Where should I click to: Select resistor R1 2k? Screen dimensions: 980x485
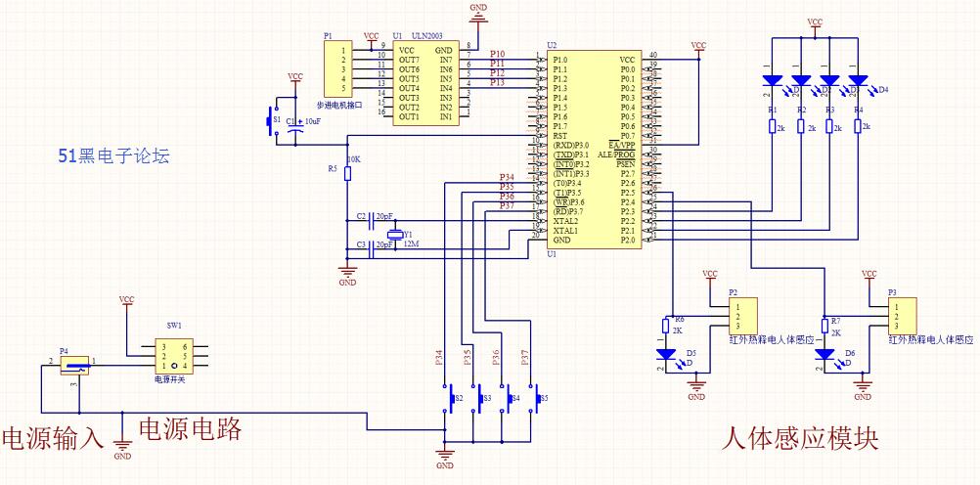click(773, 127)
